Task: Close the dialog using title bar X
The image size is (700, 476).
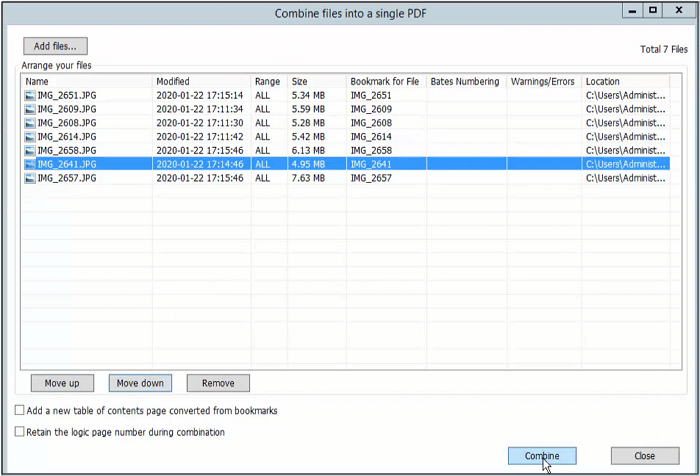Action: (x=679, y=10)
